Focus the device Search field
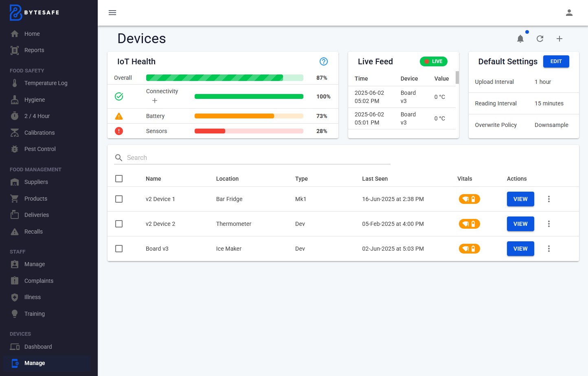 257,157
